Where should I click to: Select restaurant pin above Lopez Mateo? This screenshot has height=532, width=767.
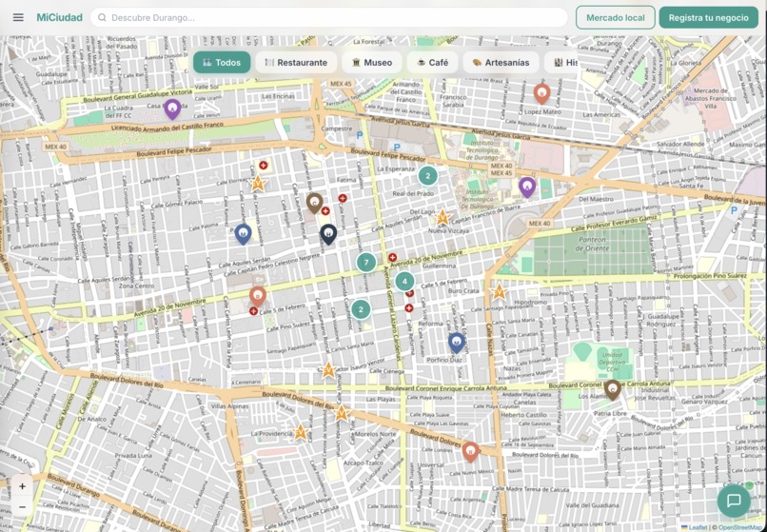(541, 93)
